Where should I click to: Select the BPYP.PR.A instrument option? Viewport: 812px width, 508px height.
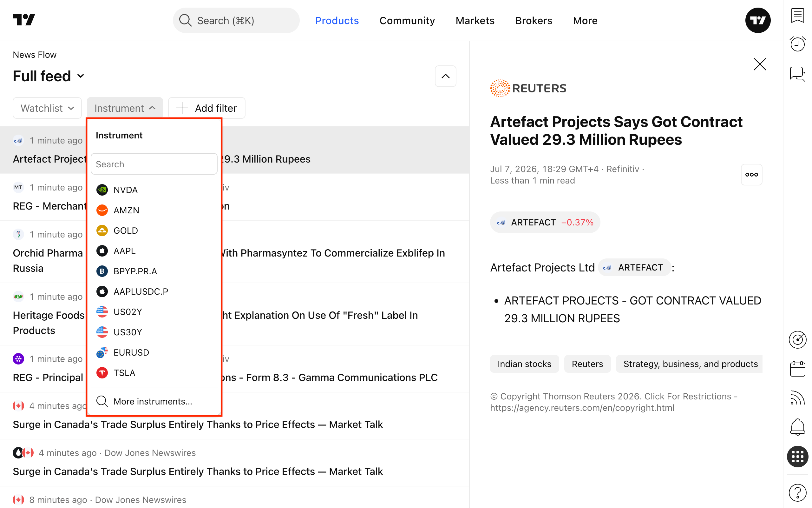(x=154, y=271)
